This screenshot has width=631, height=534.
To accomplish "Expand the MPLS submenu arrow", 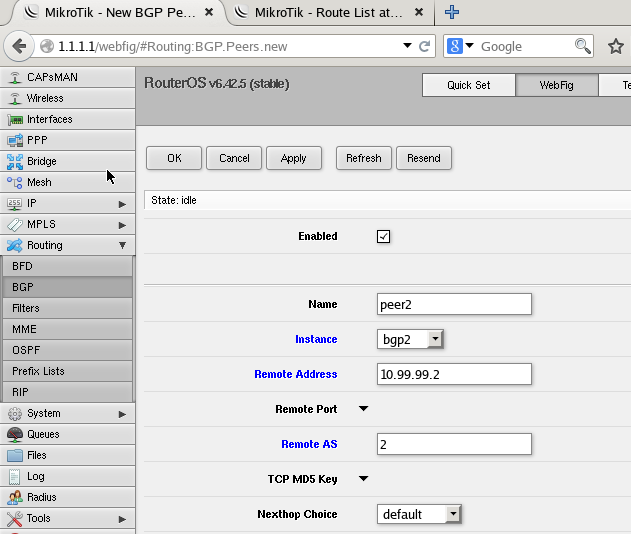I will coord(122,225).
